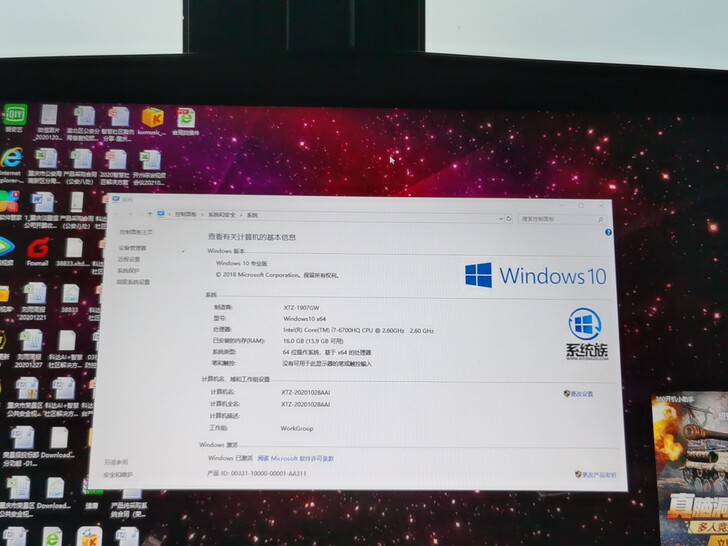The image size is (728, 546).
Task: Click the up arrow navigation button
Action: tap(148, 215)
